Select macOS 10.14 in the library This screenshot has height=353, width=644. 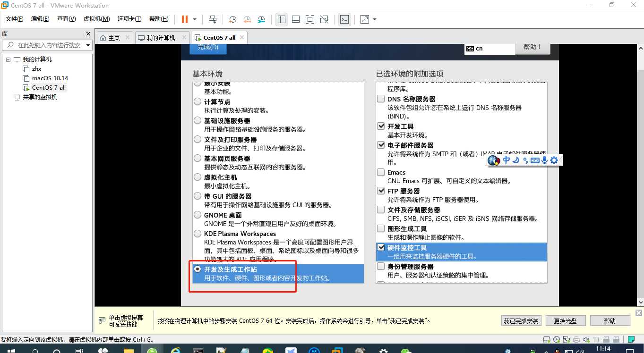[50, 78]
